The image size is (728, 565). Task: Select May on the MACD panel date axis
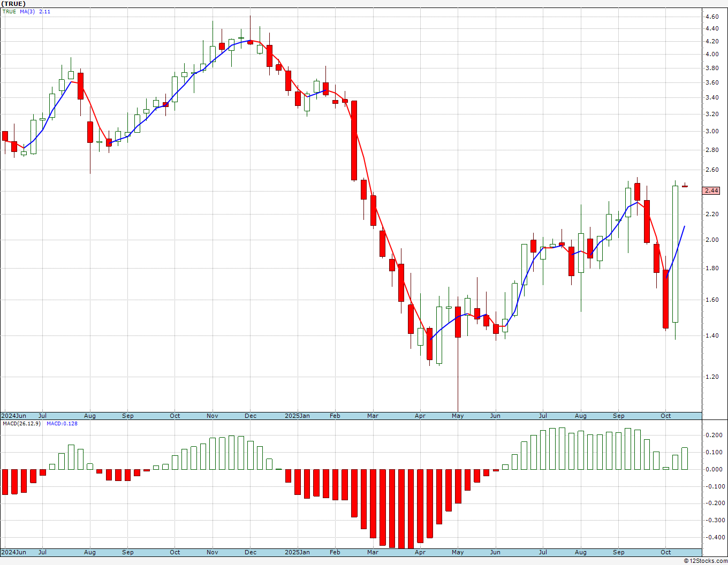tap(458, 552)
